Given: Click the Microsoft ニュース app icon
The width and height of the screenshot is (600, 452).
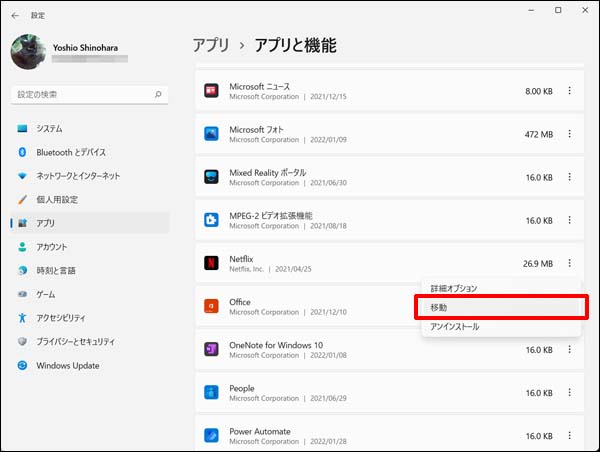Looking at the screenshot, I should coord(211,91).
